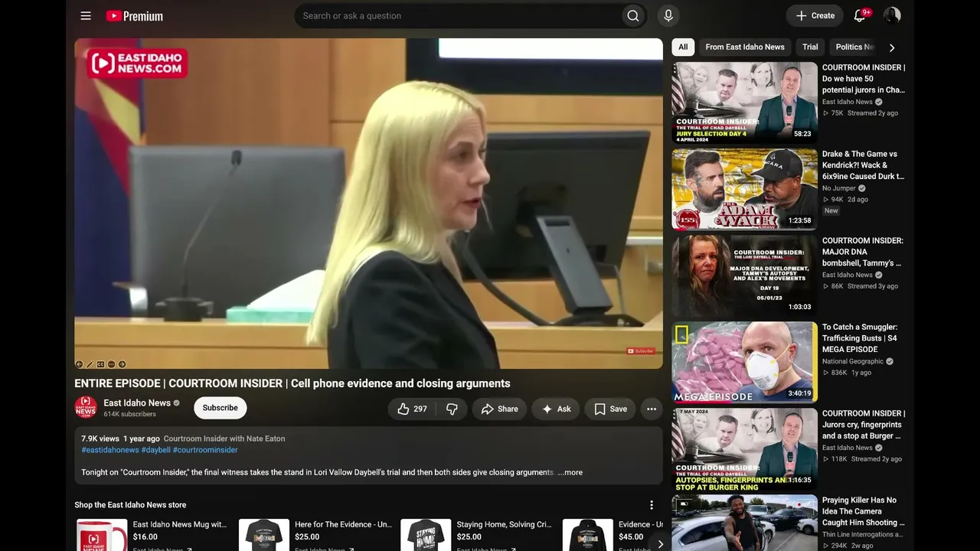Open options menu for the store shelf

[652, 505]
